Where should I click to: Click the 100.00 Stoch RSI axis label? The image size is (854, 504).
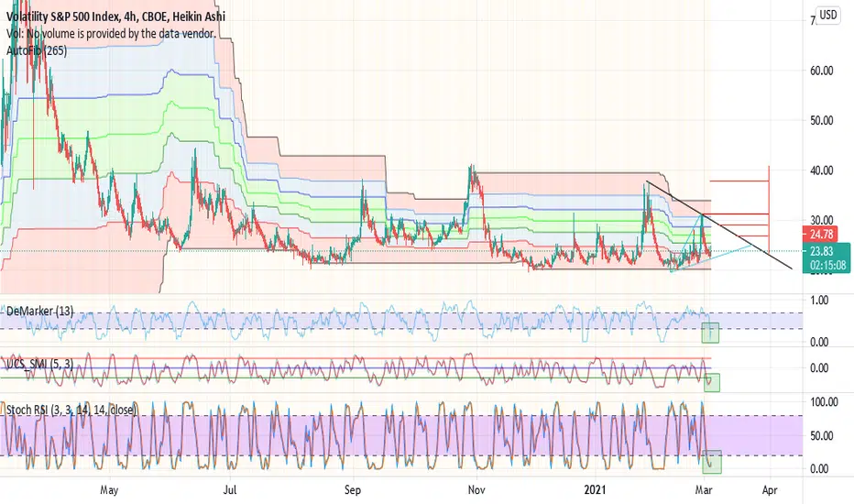pyautogui.click(x=824, y=402)
